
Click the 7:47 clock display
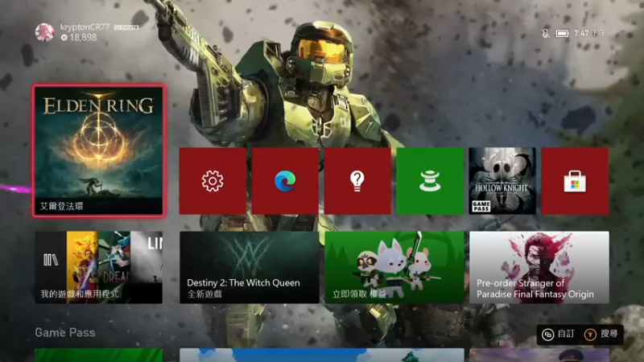coord(590,33)
